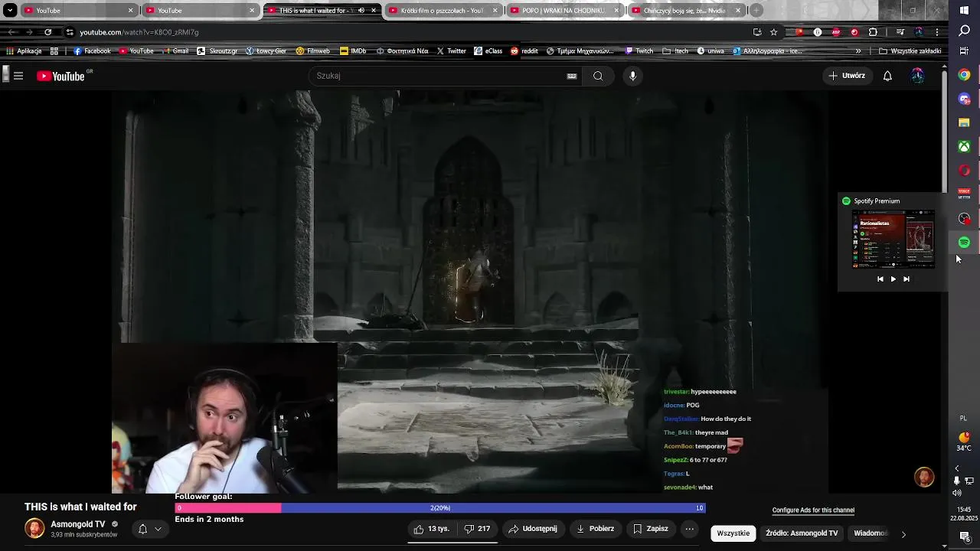
Task: Click the search magnifier button
Action: coord(598,76)
